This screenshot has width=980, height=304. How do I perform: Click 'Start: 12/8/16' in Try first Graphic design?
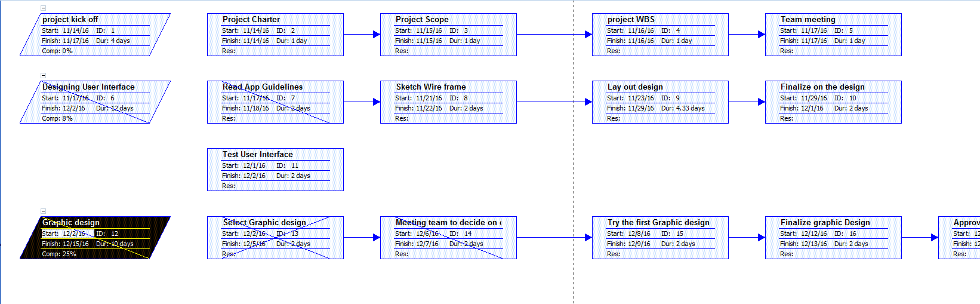pos(628,234)
